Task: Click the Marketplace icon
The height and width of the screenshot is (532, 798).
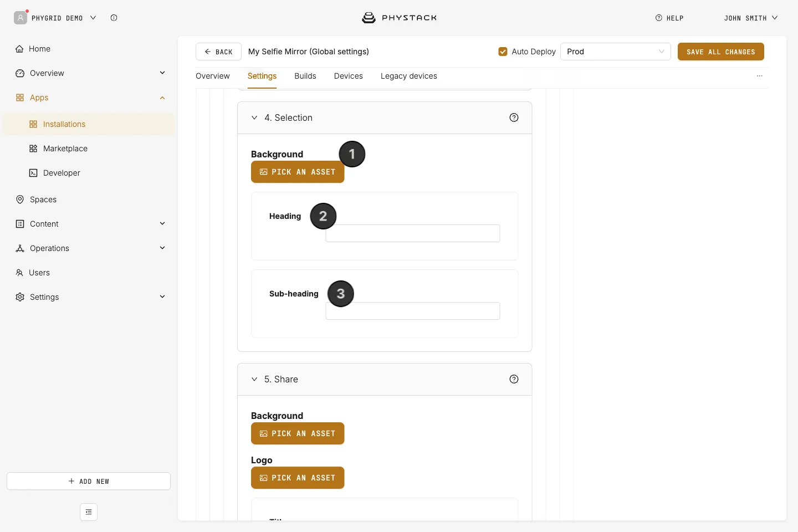Action: [x=33, y=149]
